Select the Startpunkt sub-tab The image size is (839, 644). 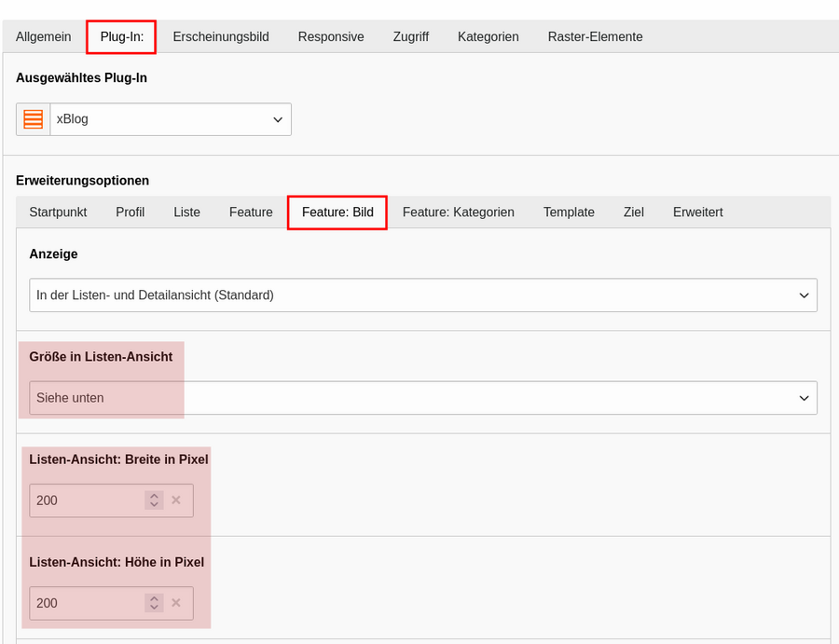click(58, 212)
